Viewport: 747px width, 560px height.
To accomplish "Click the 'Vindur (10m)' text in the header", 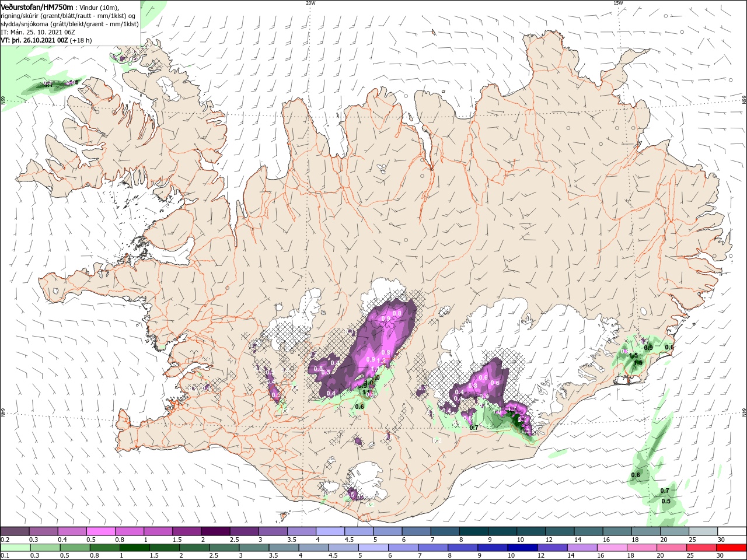I will (99, 7).
